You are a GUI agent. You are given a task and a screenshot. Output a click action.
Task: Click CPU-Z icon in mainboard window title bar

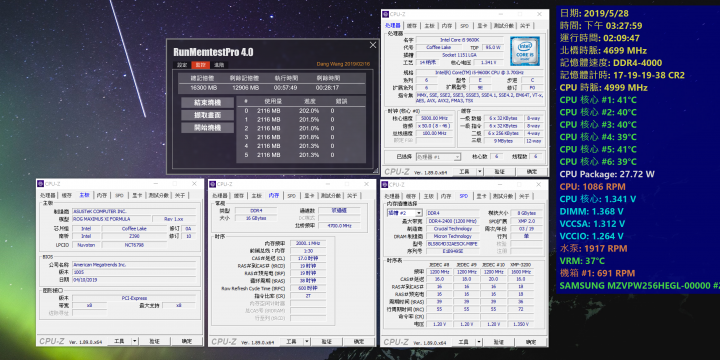click(x=40, y=184)
